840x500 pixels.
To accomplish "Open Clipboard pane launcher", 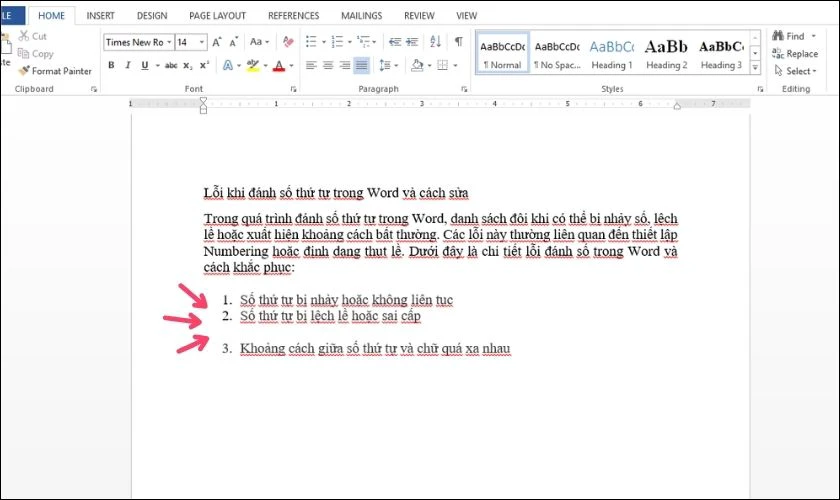I will point(94,89).
